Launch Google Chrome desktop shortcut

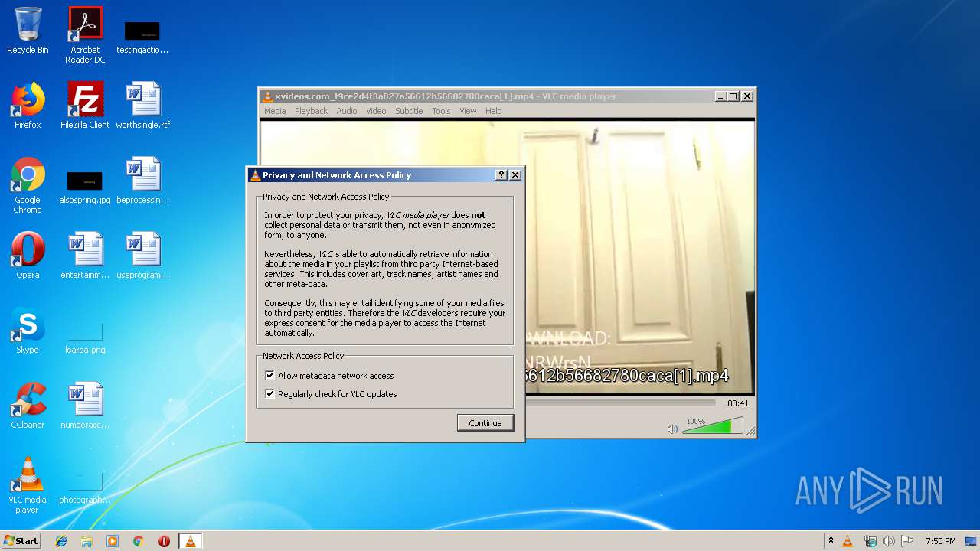pyautogui.click(x=28, y=185)
